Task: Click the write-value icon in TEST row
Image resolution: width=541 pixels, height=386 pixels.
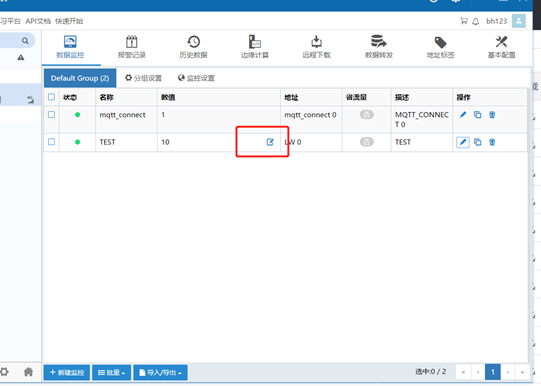Action: [270, 142]
